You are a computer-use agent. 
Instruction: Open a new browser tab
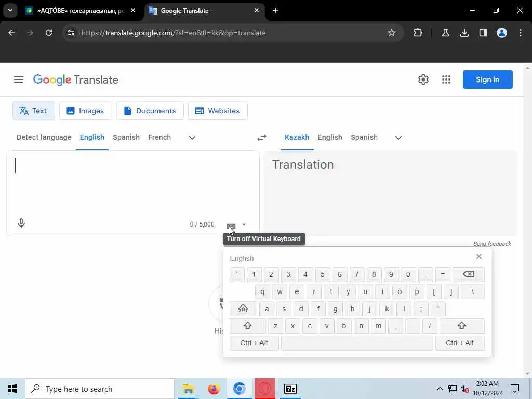[x=275, y=11]
